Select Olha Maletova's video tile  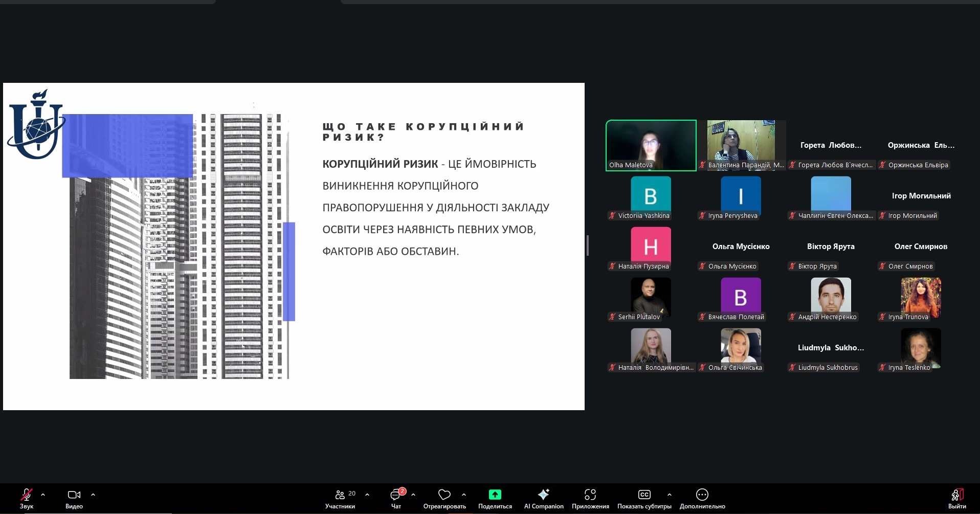651,145
